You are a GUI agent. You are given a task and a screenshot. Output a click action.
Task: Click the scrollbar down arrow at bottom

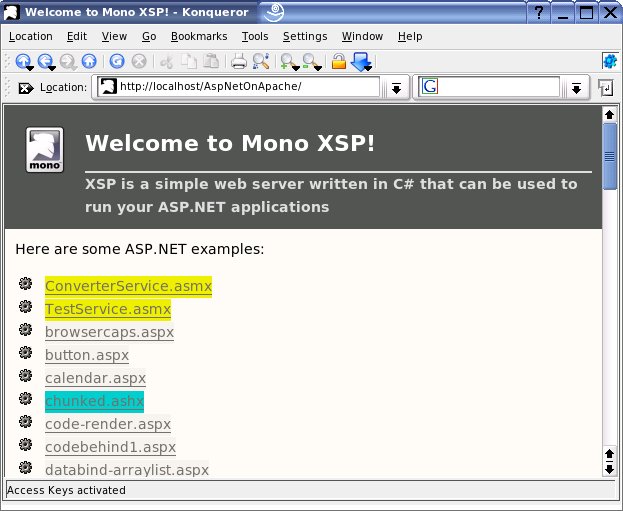coord(609,470)
